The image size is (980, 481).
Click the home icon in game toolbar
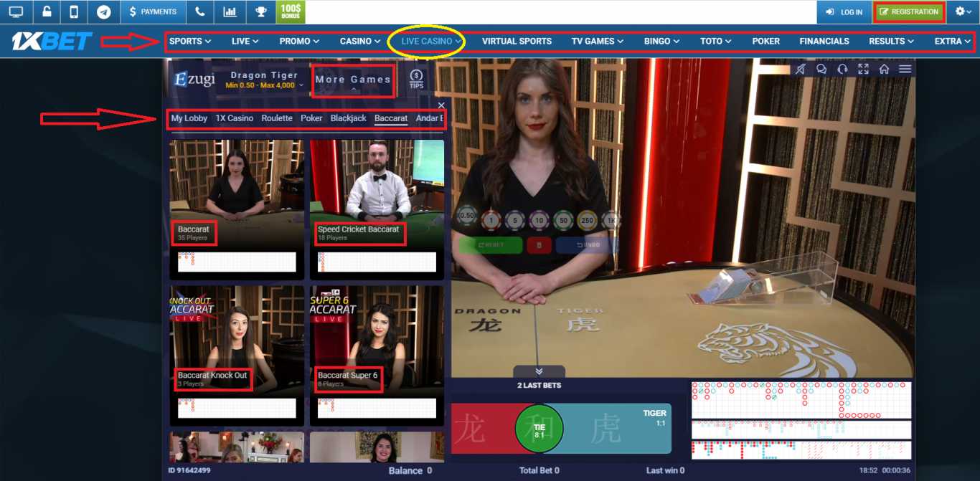pos(884,69)
